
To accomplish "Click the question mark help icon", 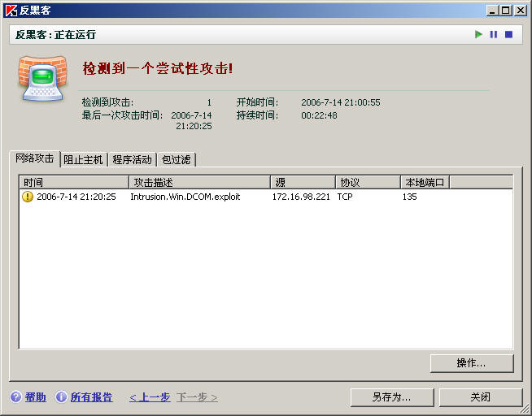I will point(16,396).
